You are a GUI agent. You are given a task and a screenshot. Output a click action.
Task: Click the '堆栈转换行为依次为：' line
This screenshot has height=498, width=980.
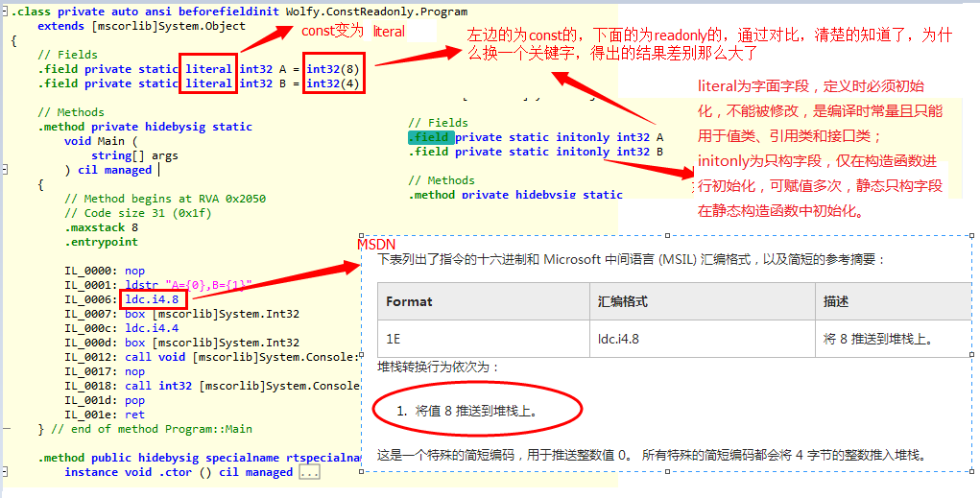point(439,367)
